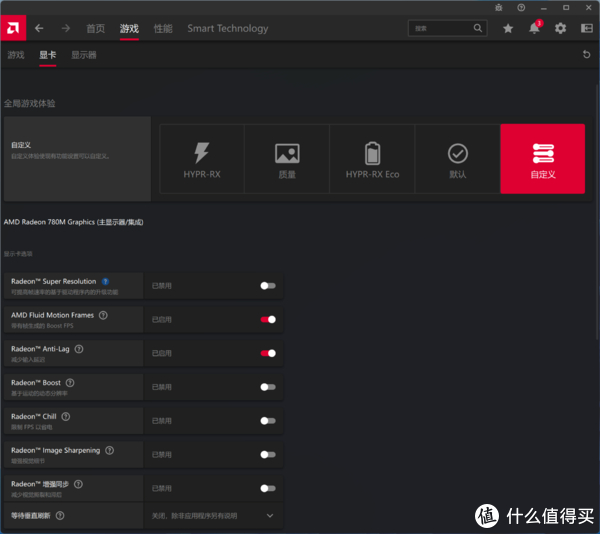This screenshot has height=534, width=600.
Task: Open favorites star icon
Action: (508, 28)
